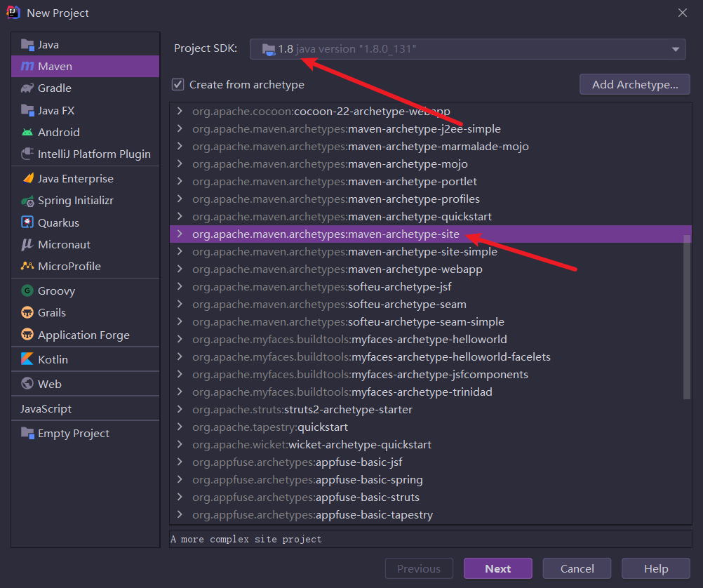The width and height of the screenshot is (703, 588).
Task: Expand myfaces-archetype-trinidad node
Action: [180, 392]
